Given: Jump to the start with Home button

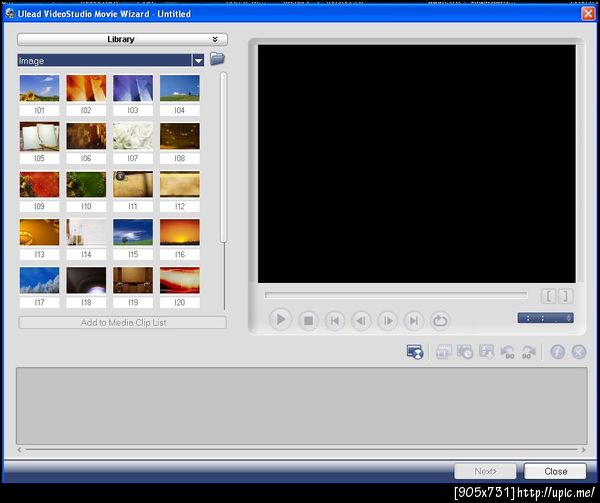Looking at the screenshot, I should [x=335, y=321].
